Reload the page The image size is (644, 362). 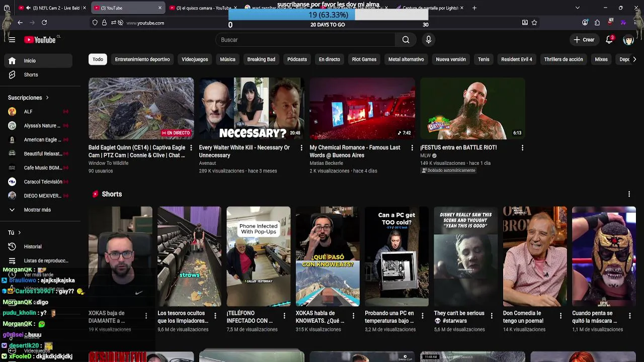point(44,23)
